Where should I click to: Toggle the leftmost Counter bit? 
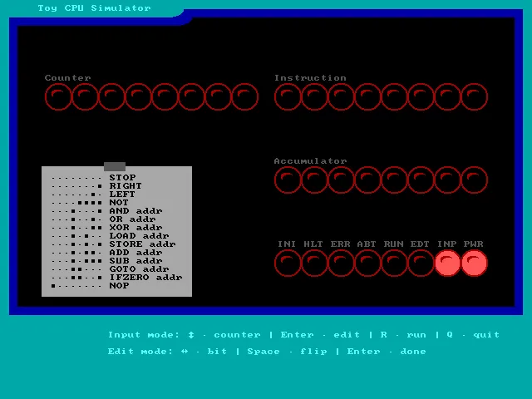(x=58, y=97)
